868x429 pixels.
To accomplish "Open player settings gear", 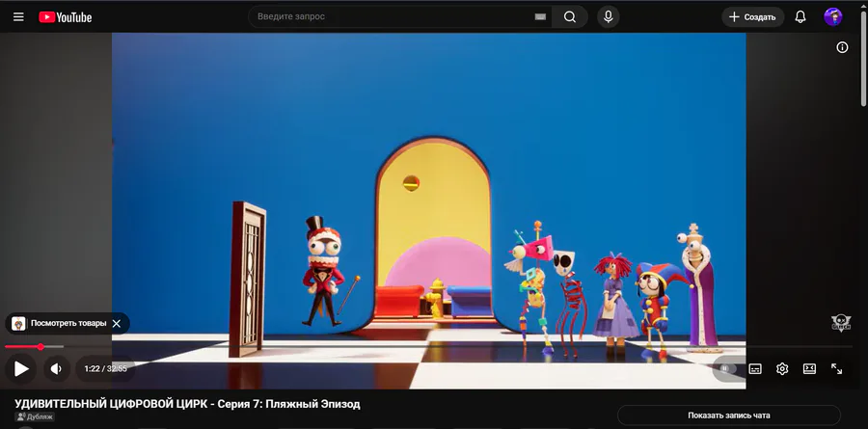I will pos(782,368).
